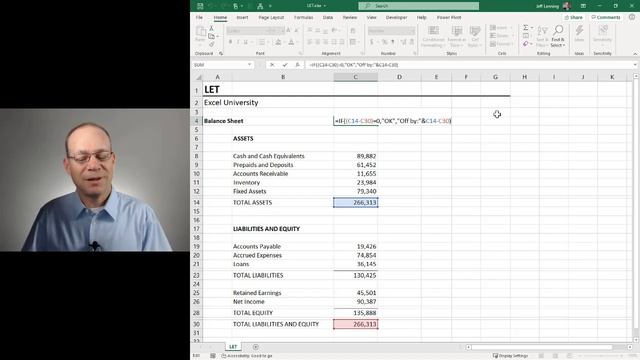This screenshot has width=640, height=360.
Task: Click column header H
Action: click(524, 77)
